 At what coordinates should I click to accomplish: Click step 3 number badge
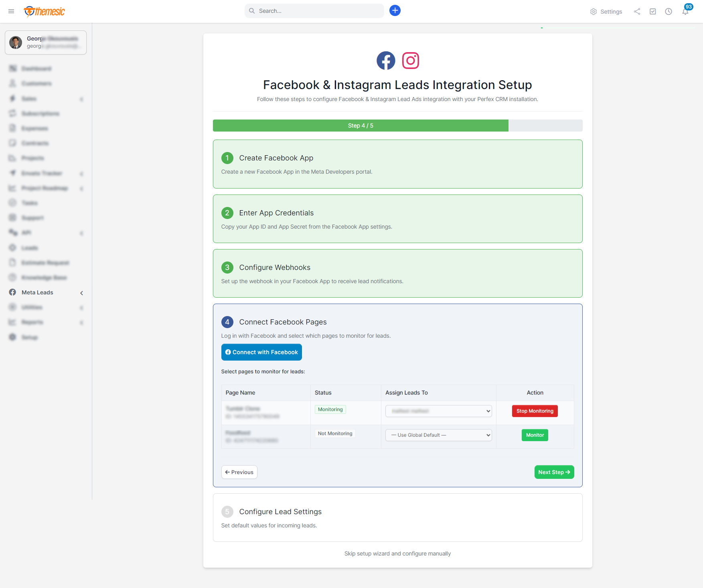click(x=227, y=268)
